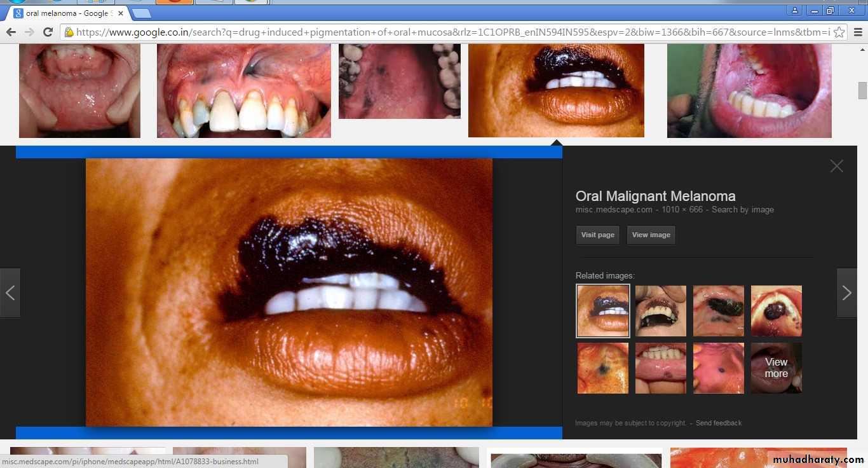Viewport: 868px width, 468px height.
Task: Go to next image with right arrow
Action: [x=846, y=293]
